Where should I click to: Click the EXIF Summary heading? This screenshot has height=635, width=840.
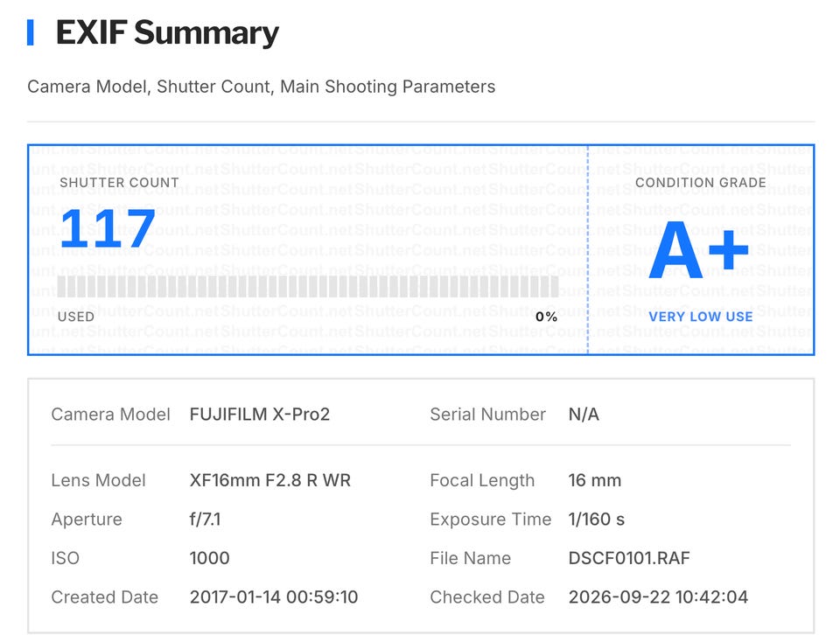pos(167,32)
